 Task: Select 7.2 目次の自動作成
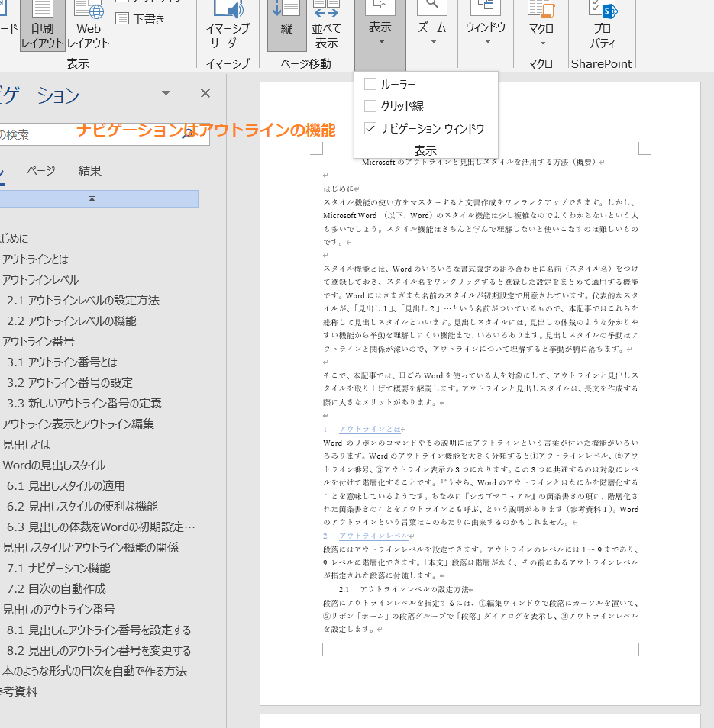57,588
